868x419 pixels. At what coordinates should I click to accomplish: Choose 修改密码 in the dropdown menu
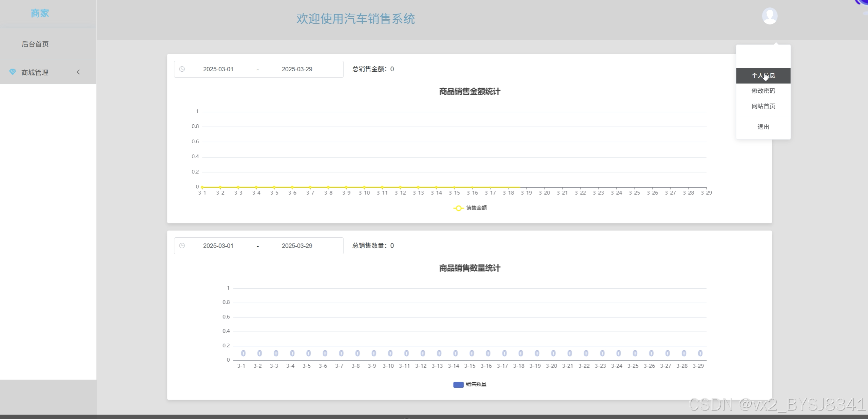[x=763, y=91]
